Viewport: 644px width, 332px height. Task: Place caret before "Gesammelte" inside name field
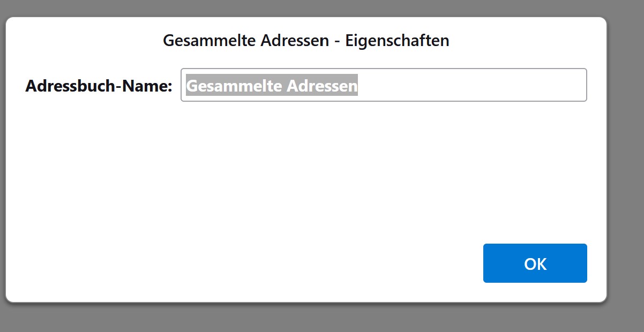185,86
